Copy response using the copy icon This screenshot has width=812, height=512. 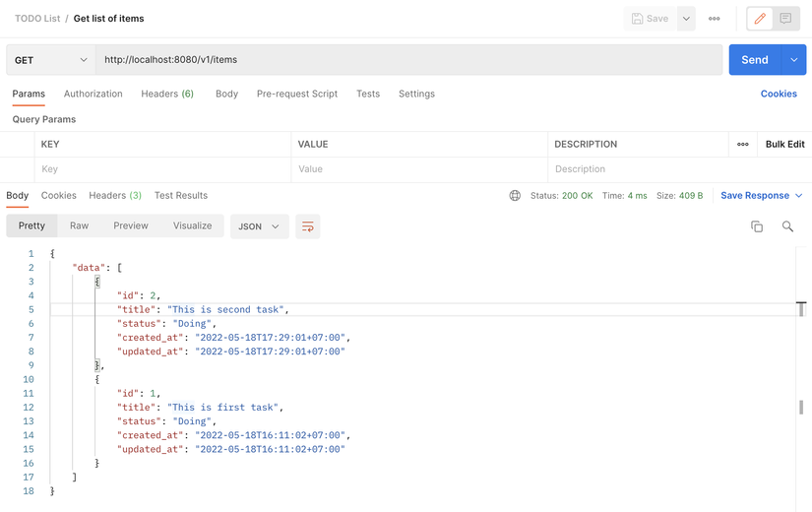[757, 226]
